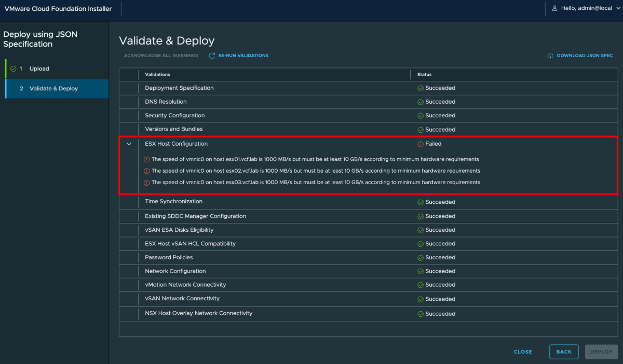Select the Network Configuration validation text

(x=175, y=271)
